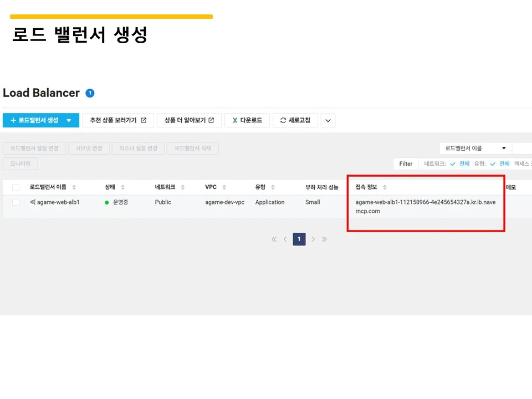Image resolution: width=532 pixels, height=399 pixels.
Task: Sort the 로드밸런서 이름 column
Action: coord(74,187)
